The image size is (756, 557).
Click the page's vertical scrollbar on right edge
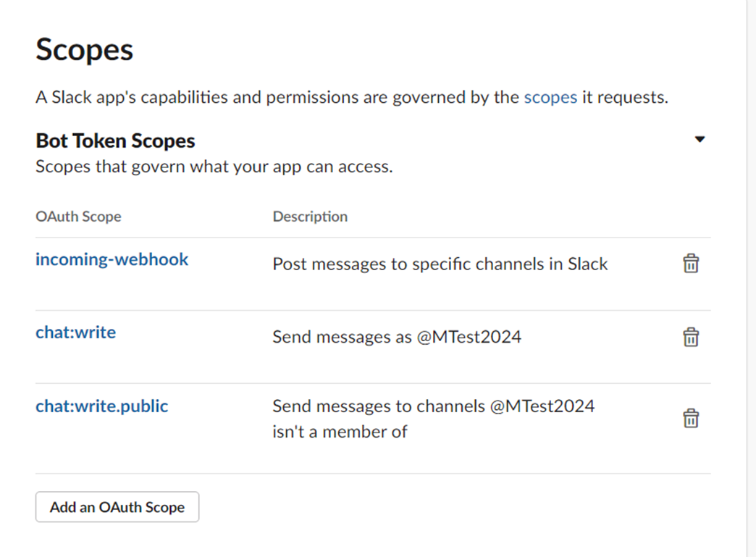coord(751,278)
